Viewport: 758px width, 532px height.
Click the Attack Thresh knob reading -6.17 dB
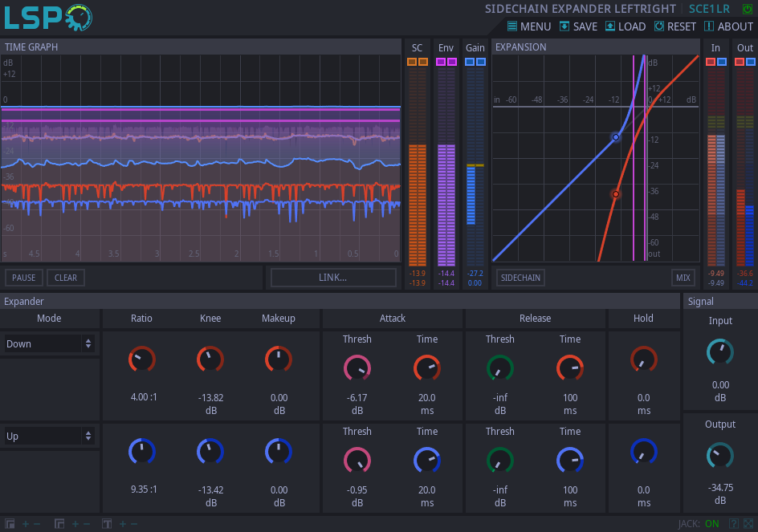[x=357, y=368]
